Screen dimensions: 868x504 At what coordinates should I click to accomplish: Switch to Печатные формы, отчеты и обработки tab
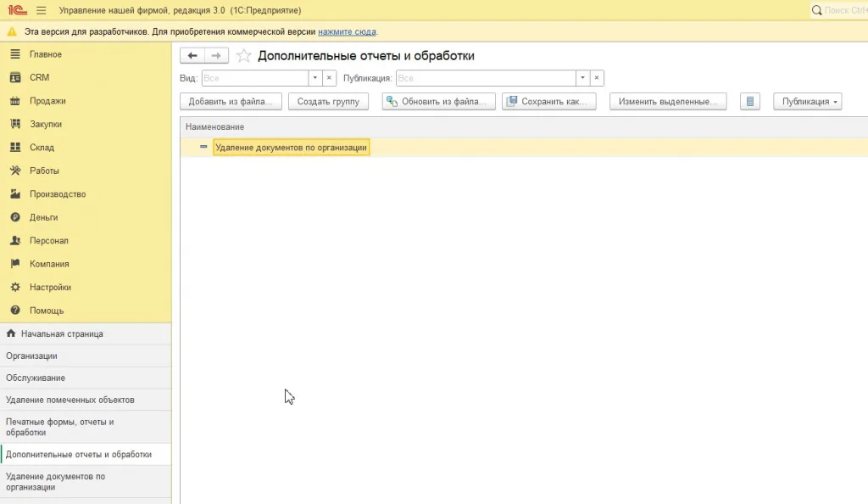tap(86, 427)
